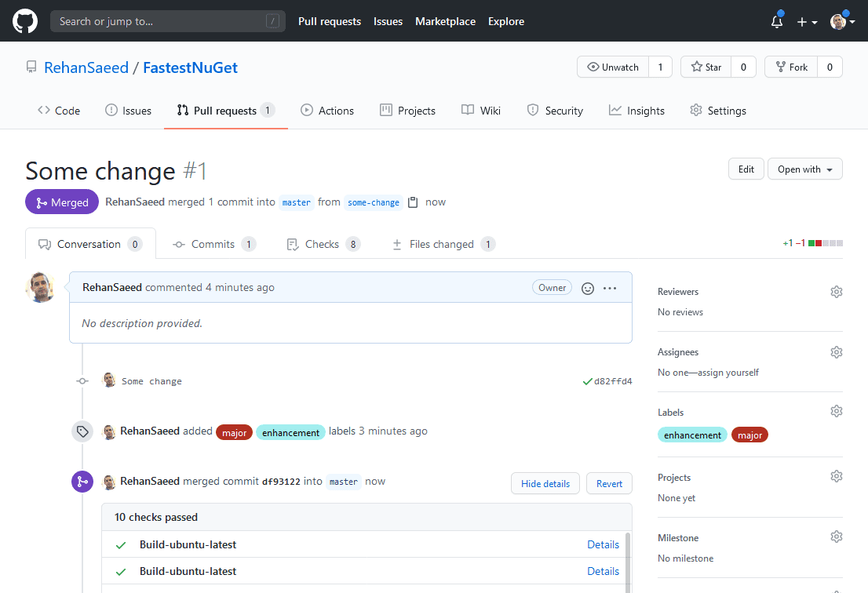
Task: Open Milestone settings gear
Action: 837,536
